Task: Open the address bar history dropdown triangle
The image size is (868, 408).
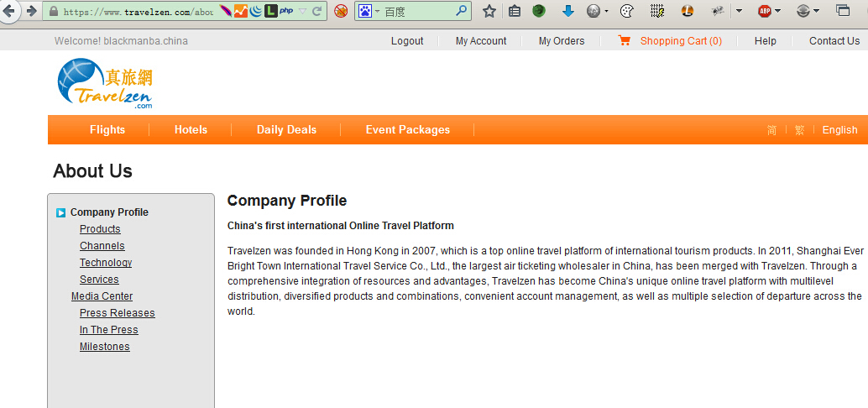Action: [302, 11]
